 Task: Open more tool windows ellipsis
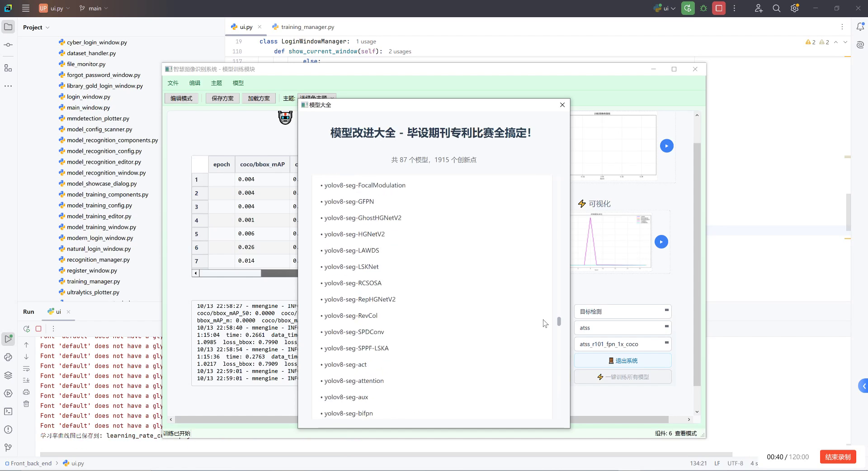point(8,86)
